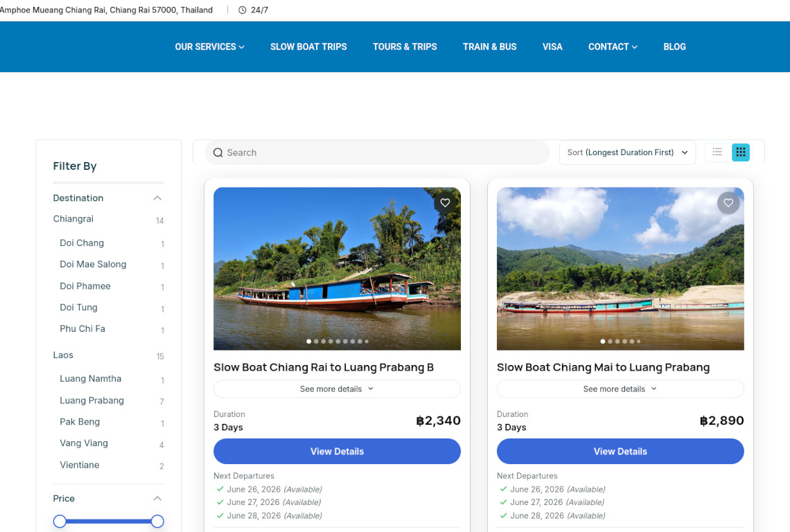Favorite the Chiang Mai slow boat trip
Screen dimensions: 790x532
pyautogui.click(x=728, y=202)
